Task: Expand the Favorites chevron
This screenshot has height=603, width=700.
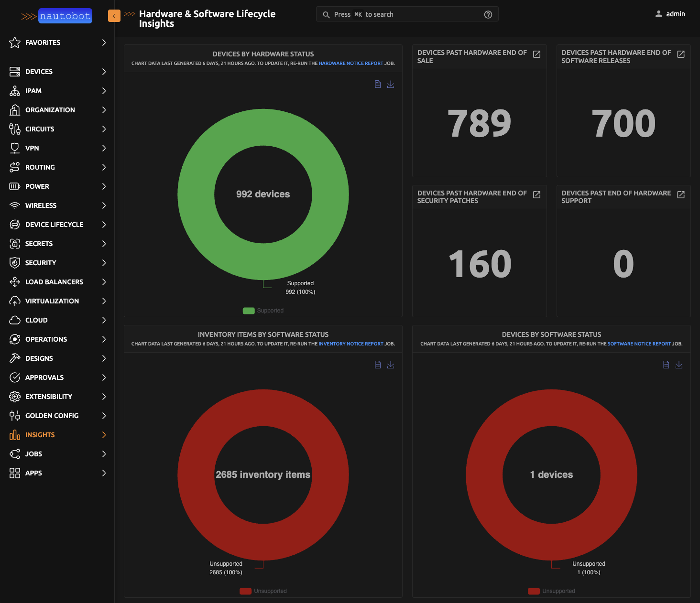Action: pos(104,43)
